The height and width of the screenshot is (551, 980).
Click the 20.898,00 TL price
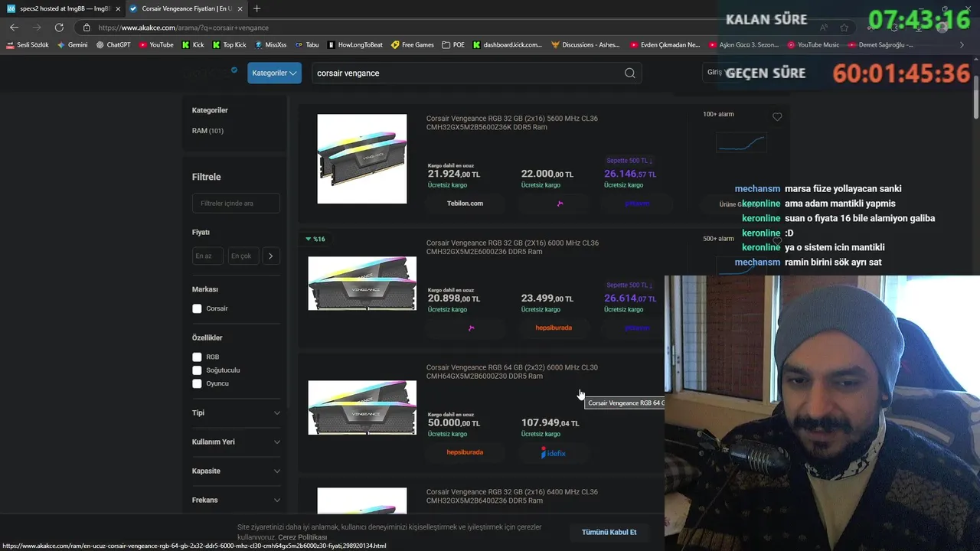454,298
